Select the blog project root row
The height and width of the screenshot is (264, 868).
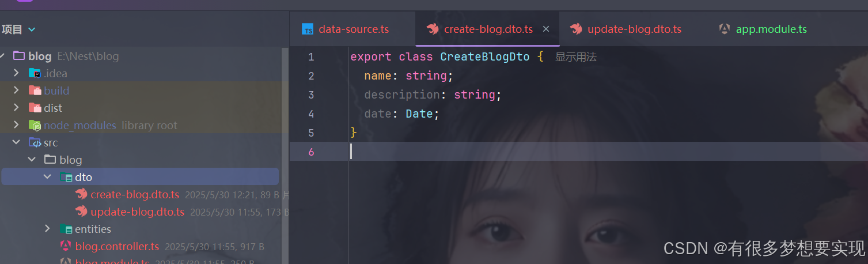(x=140, y=56)
